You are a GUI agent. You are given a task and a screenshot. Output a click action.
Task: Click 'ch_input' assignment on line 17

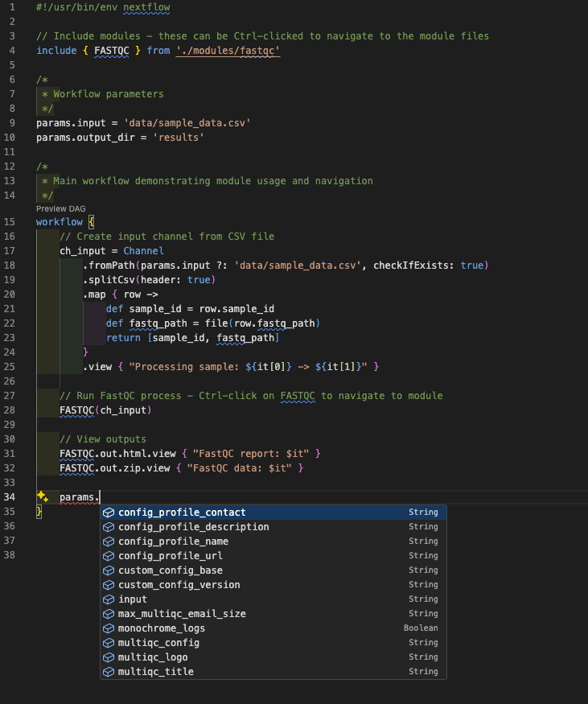pos(83,251)
